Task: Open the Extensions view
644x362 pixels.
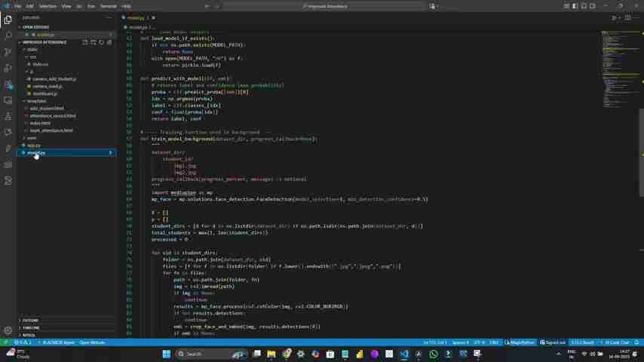Action: [8, 84]
